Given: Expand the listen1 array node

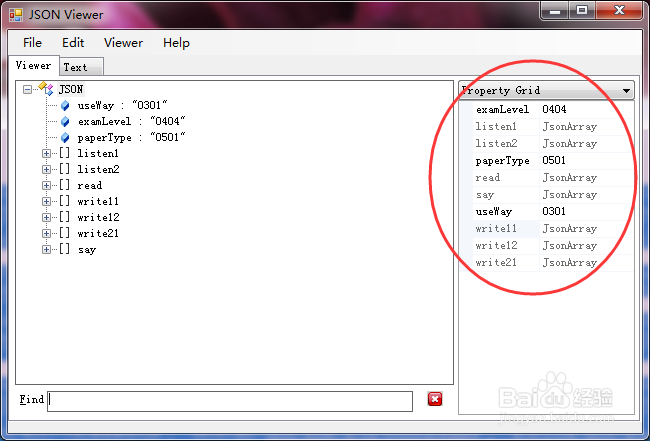Looking at the screenshot, I should tap(46, 153).
